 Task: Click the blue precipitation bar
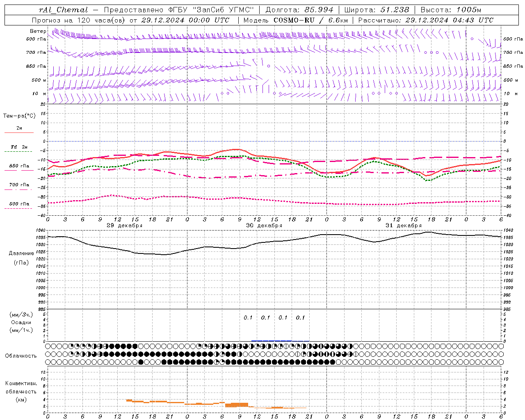pyautogui.click(x=272, y=340)
